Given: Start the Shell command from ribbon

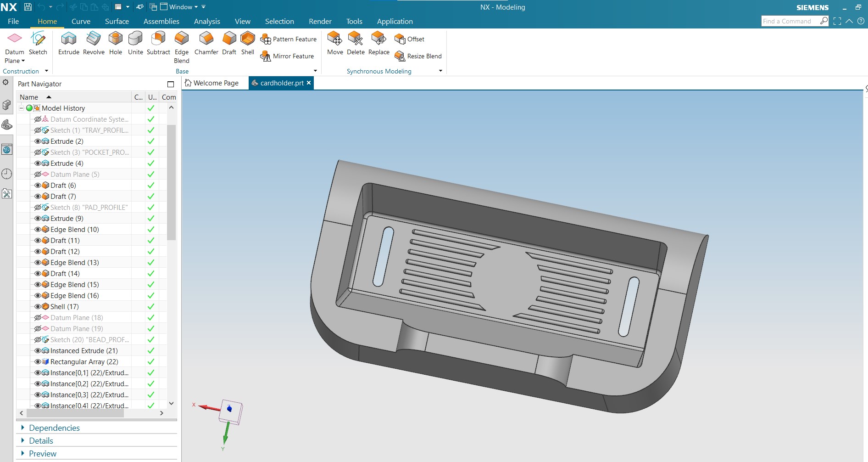Looking at the screenshot, I should (248, 43).
